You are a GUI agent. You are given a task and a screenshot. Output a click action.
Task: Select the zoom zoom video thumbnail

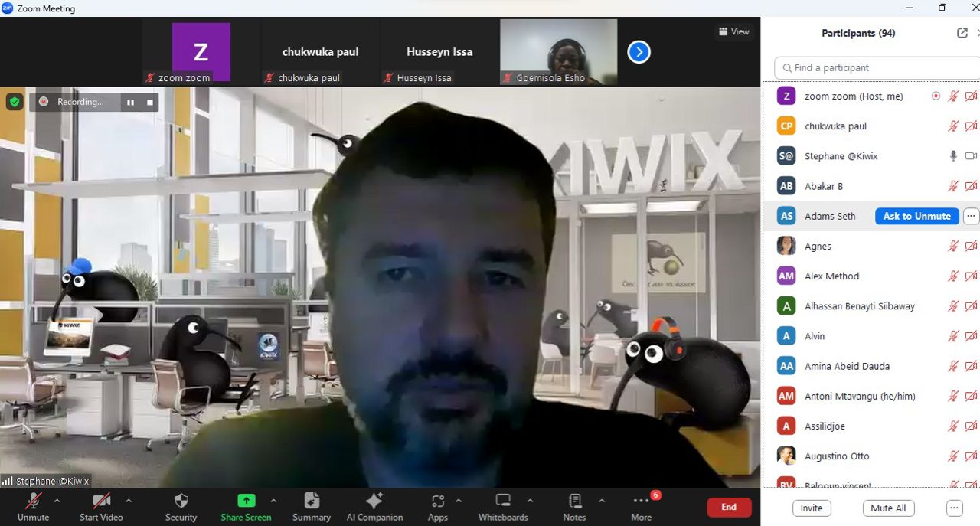(x=201, y=52)
